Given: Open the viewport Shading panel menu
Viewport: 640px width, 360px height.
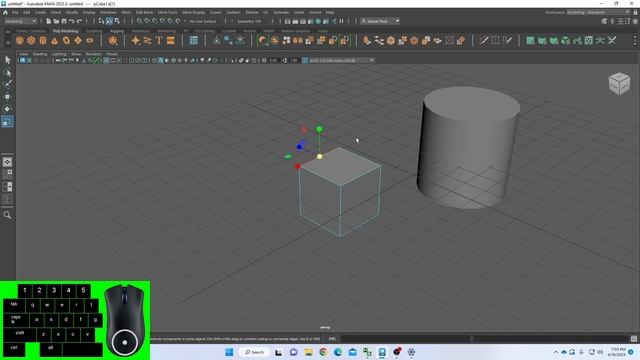Looking at the screenshot, I should pos(40,54).
